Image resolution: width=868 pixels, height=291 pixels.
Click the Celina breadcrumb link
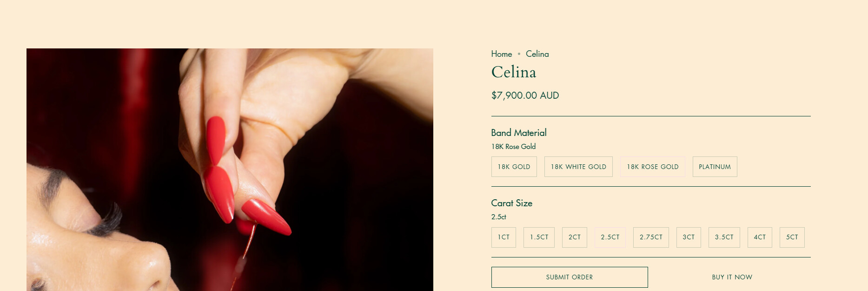point(537,54)
